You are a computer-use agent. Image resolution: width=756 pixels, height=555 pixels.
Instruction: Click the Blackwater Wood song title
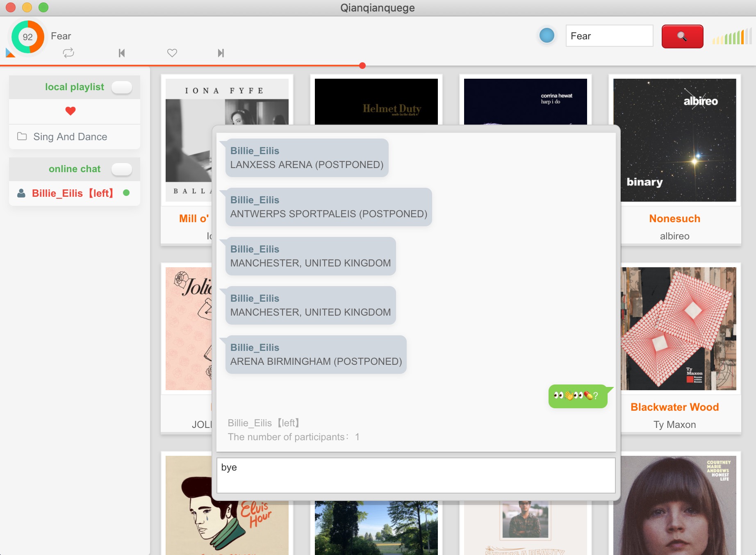coord(675,407)
